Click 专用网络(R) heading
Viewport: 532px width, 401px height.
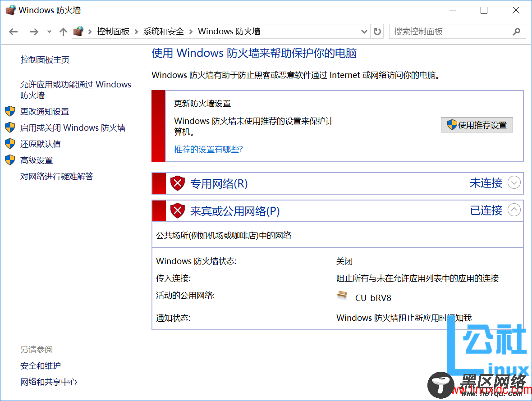pos(219,184)
